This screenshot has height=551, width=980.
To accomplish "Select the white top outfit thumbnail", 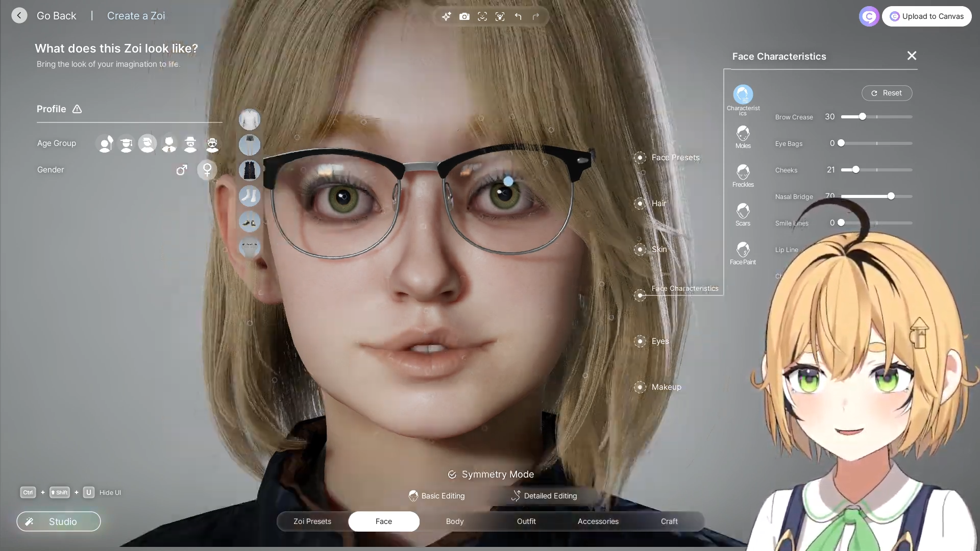I will (x=250, y=119).
